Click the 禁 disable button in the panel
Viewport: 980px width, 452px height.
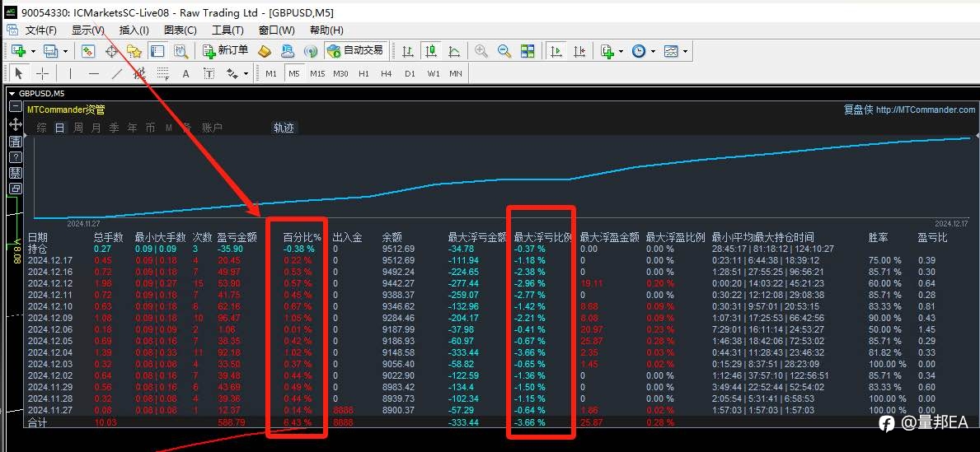click(x=16, y=173)
